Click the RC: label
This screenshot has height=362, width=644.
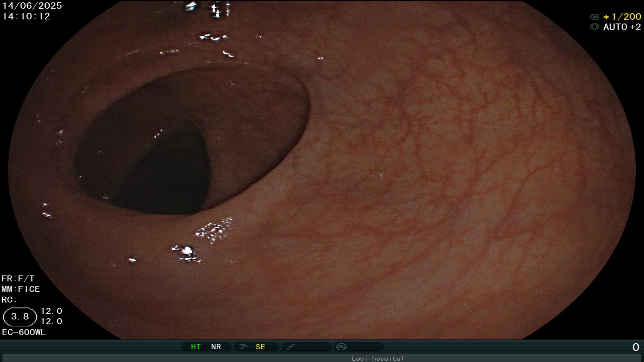tap(9, 300)
